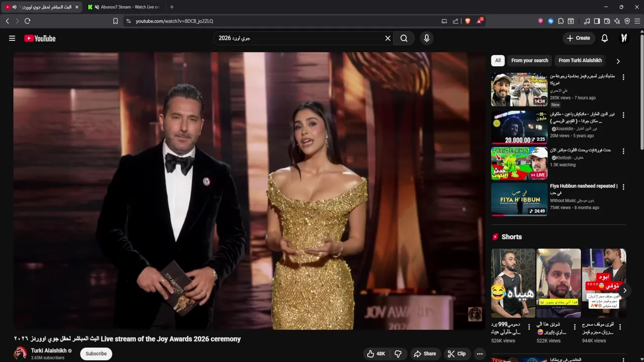This screenshot has width=644, height=362.
Task: Open the 14:34 duration video thumbnail
Action: pos(519,89)
